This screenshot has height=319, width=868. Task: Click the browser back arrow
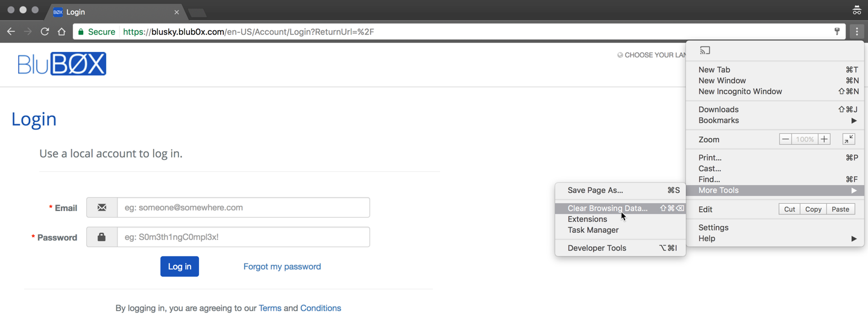tap(11, 31)
